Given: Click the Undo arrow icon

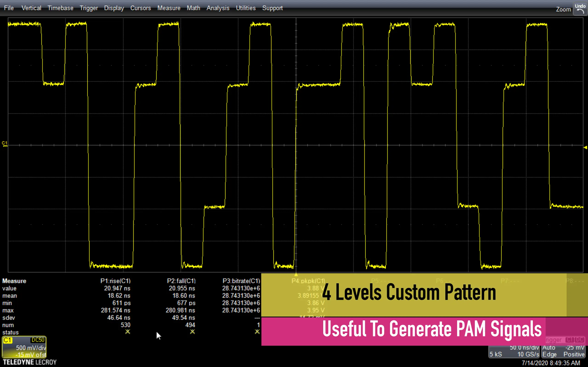Looking at the screenshot, I should pos(580,11).
